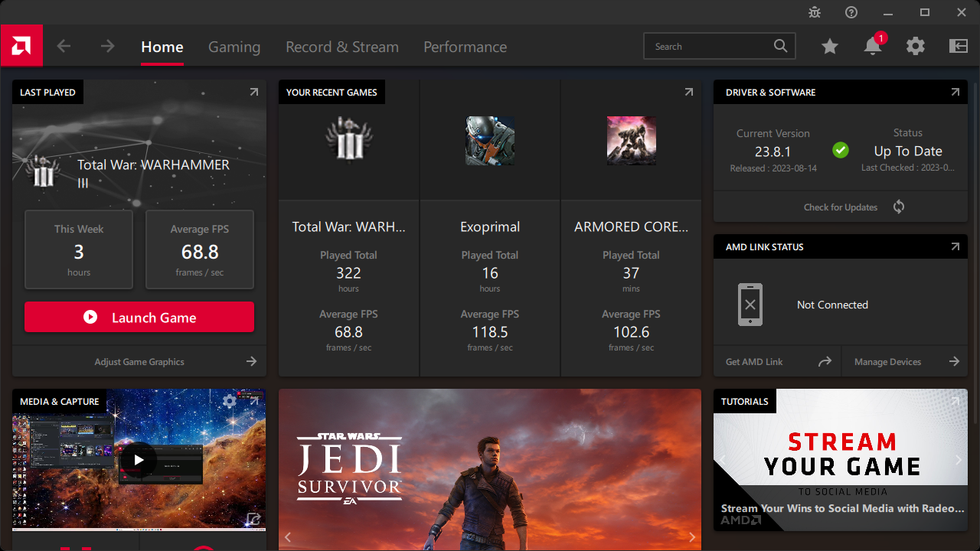This screenshot has height=551, width=980.
Task: Click the share icon on media thumbnail
Action: click(x=253, y=520)
